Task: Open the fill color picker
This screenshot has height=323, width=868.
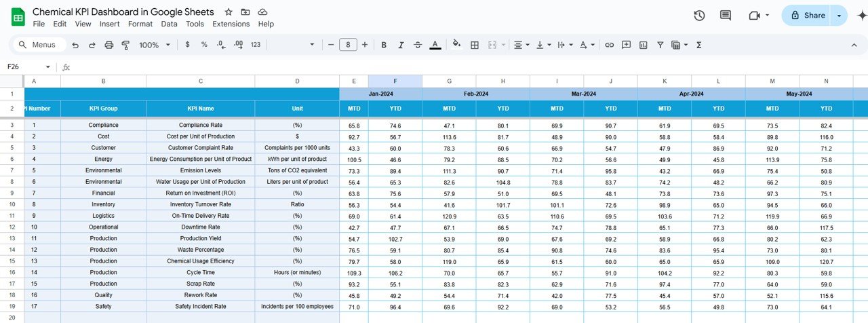Action: 456,45
